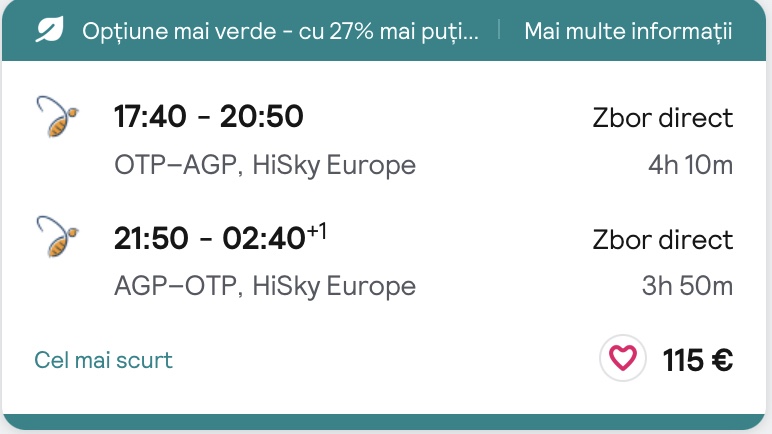Click the 'OTP–AGP, HiSky Europe' route text

(264, 164)
